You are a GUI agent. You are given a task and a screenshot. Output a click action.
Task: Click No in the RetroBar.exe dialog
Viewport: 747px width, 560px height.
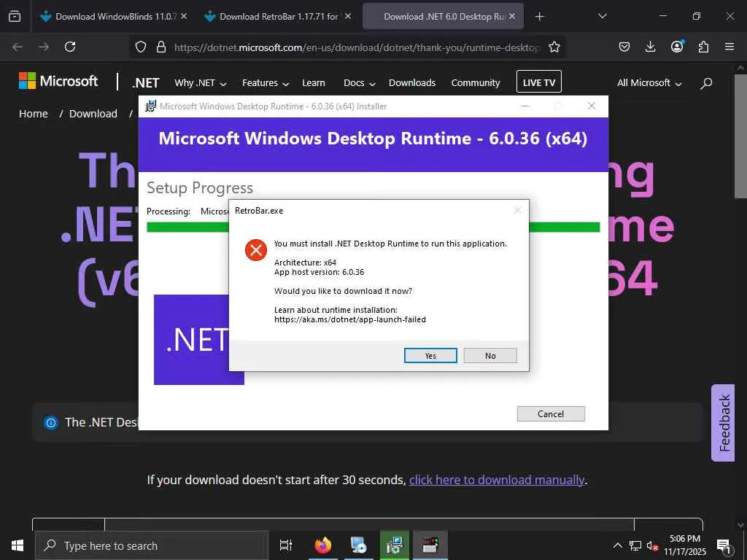[x=490, y=356]
